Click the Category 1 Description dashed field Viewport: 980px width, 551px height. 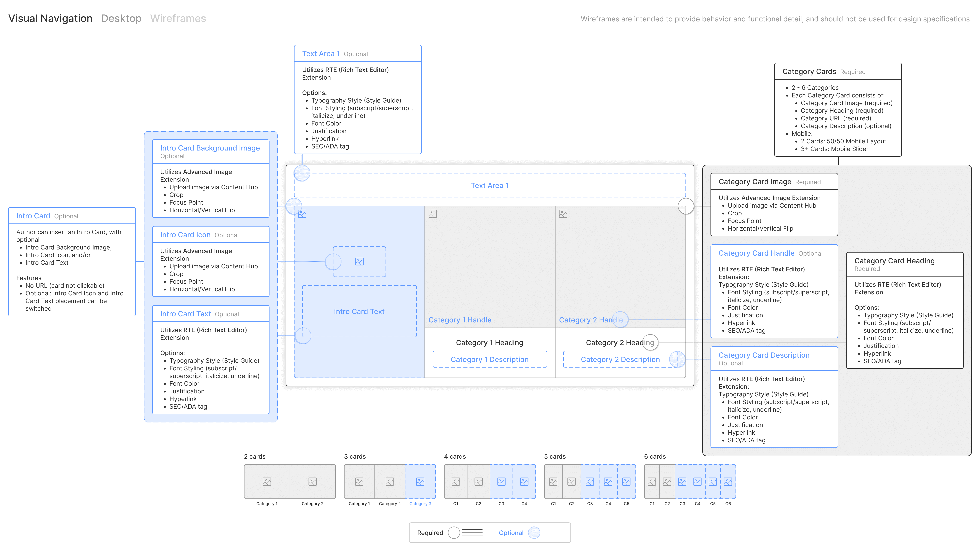pyautogui.click(x=490, y=359)
